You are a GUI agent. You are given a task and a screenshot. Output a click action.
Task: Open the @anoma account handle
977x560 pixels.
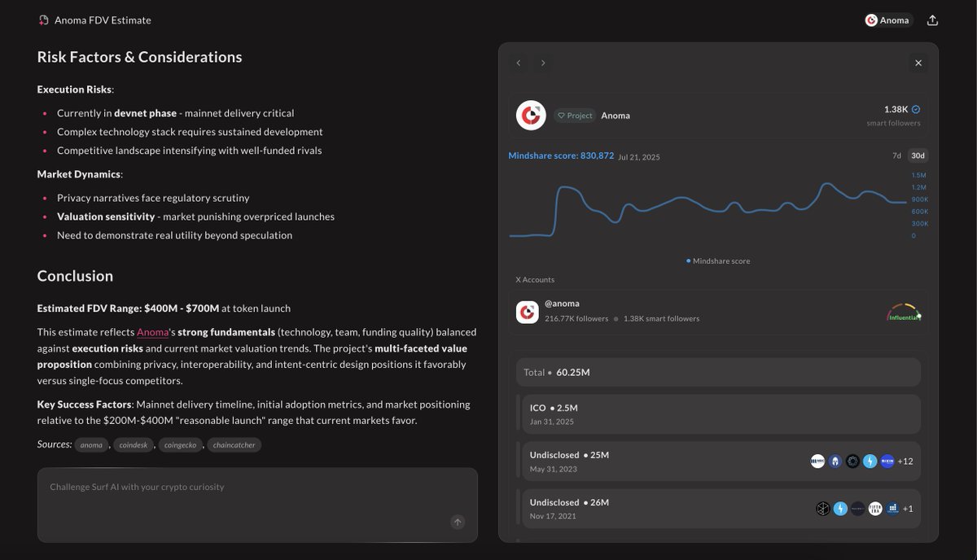click(562, 304)
